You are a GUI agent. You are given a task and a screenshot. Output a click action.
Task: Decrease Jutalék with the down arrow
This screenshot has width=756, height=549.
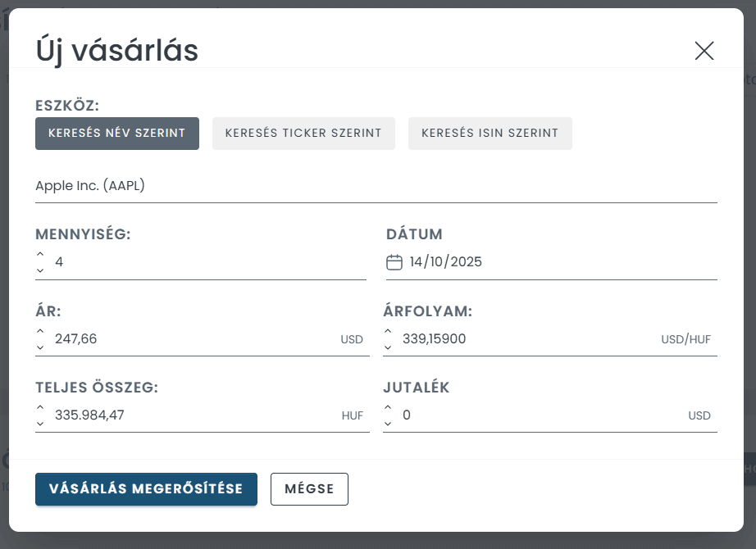tap(389, 422)
